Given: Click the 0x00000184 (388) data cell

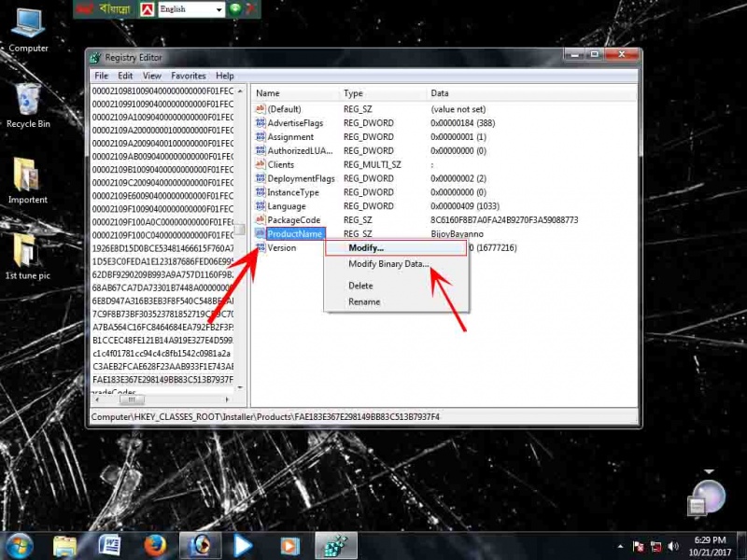Looking at the screenshot, I should 462,123.
